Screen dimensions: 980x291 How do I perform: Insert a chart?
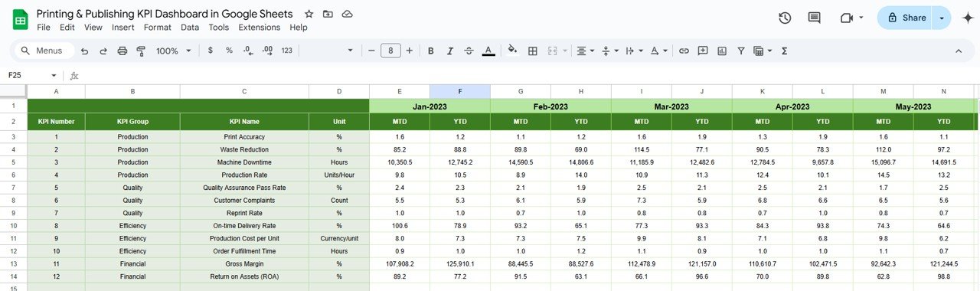pyautogui.click(x=722, y=51)
